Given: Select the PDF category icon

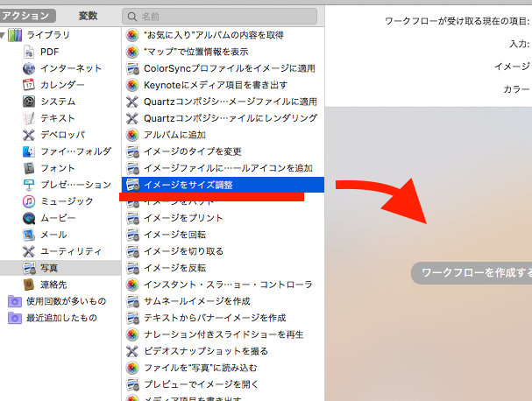Looking at the screenshot, I should (29, 52).
